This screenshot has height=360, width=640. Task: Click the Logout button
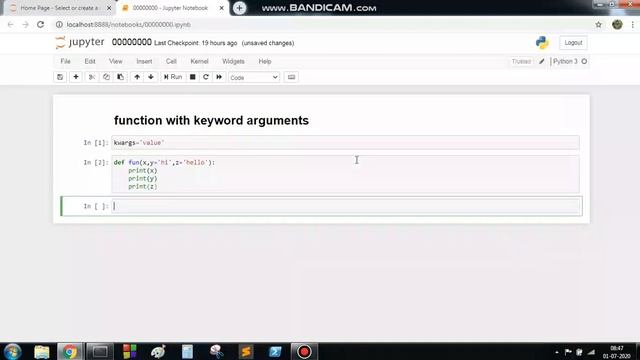pos(573,43)
